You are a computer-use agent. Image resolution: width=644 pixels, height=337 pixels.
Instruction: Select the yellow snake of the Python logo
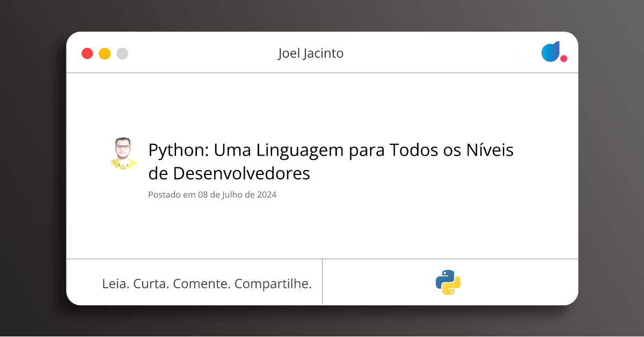[453, 287]
